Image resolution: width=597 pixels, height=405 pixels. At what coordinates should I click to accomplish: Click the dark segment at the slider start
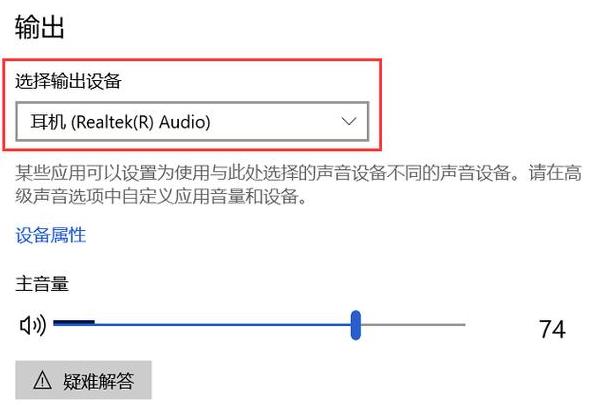click(x=74, y=323)
